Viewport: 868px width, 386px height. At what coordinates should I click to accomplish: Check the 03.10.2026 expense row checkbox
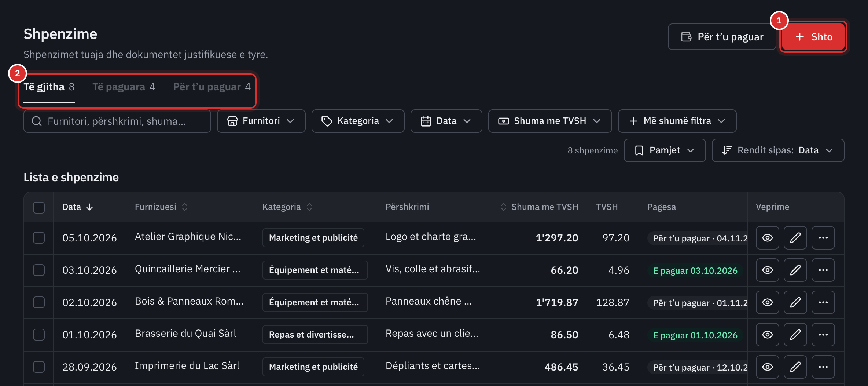coord(39,270)
